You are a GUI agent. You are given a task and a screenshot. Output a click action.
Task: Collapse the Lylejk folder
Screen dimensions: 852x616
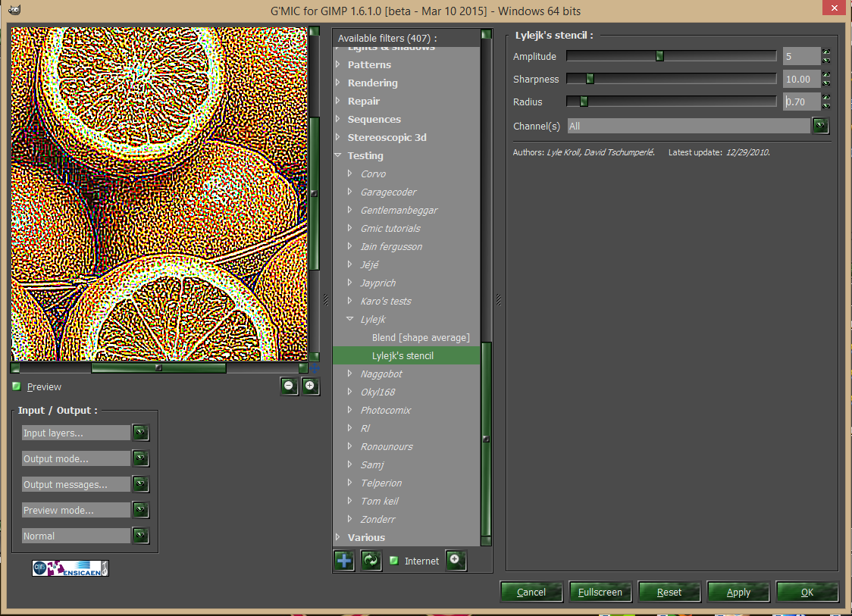click(x=350, y=319)
